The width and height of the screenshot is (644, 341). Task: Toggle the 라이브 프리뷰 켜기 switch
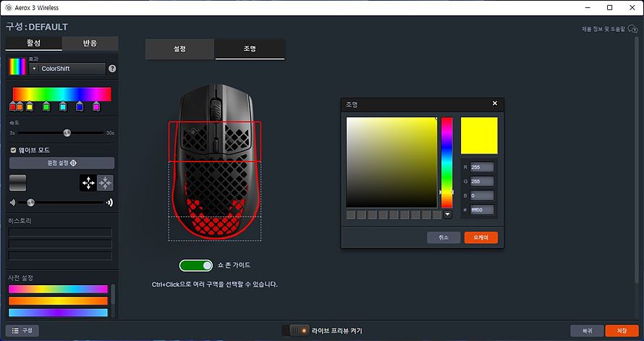pyautogui.click(x=296, y=331)
